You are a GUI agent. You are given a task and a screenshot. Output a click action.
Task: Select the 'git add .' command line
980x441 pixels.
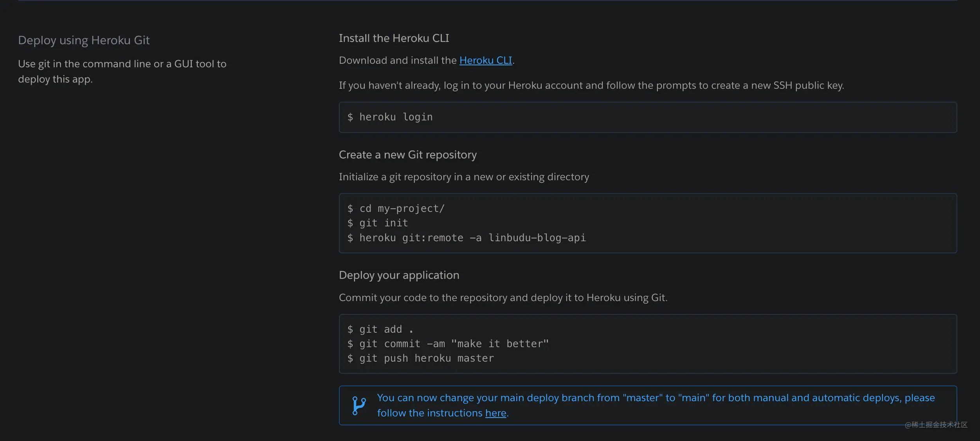(x=380, y=329)
